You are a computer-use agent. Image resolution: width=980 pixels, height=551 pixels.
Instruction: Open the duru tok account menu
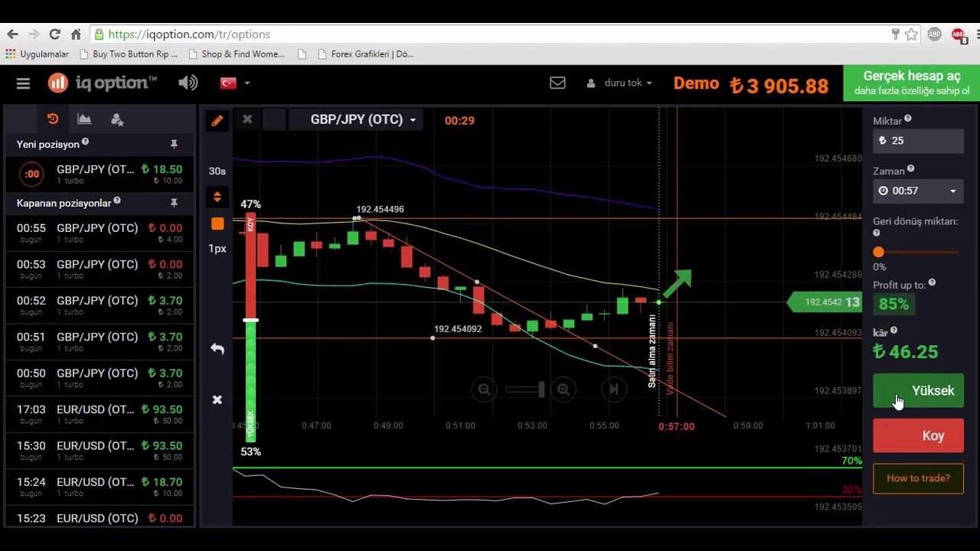pyautogui.click(x=619, y=83)
